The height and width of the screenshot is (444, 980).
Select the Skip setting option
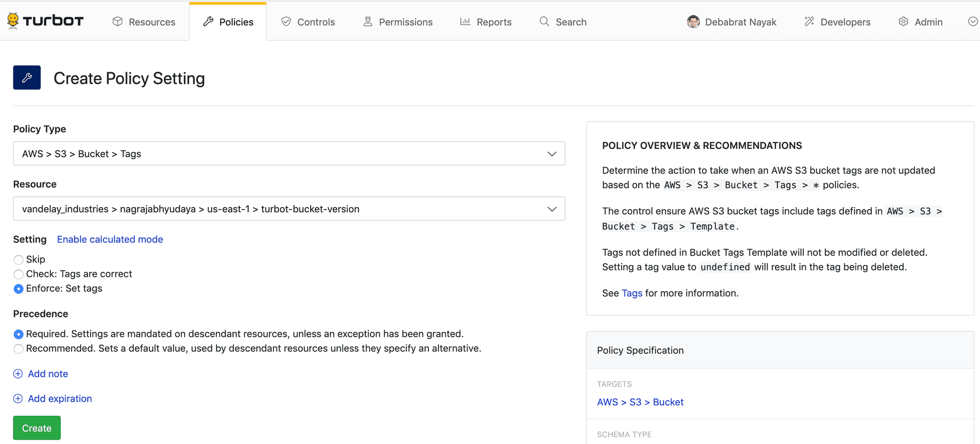[x=18, y=260]
